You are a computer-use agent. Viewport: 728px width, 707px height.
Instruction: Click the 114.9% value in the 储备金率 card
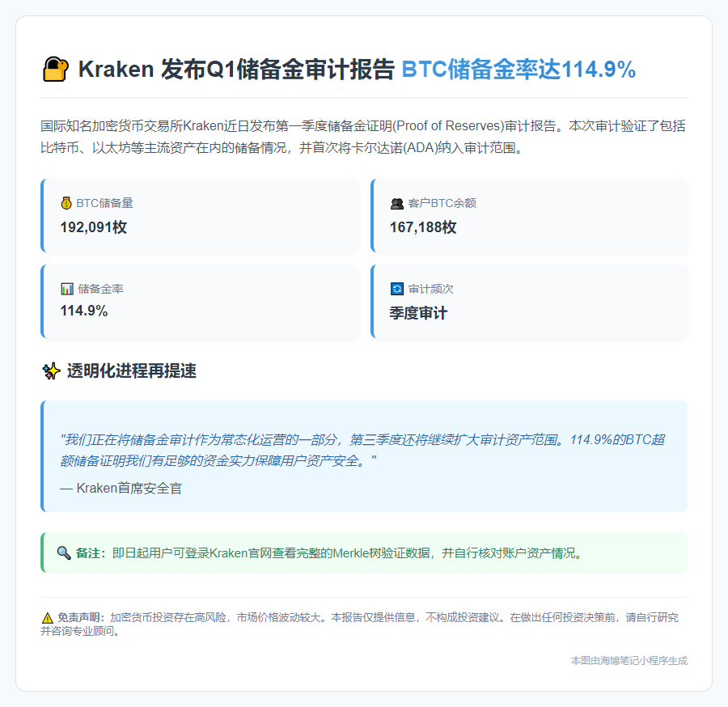tap(83, 311)
